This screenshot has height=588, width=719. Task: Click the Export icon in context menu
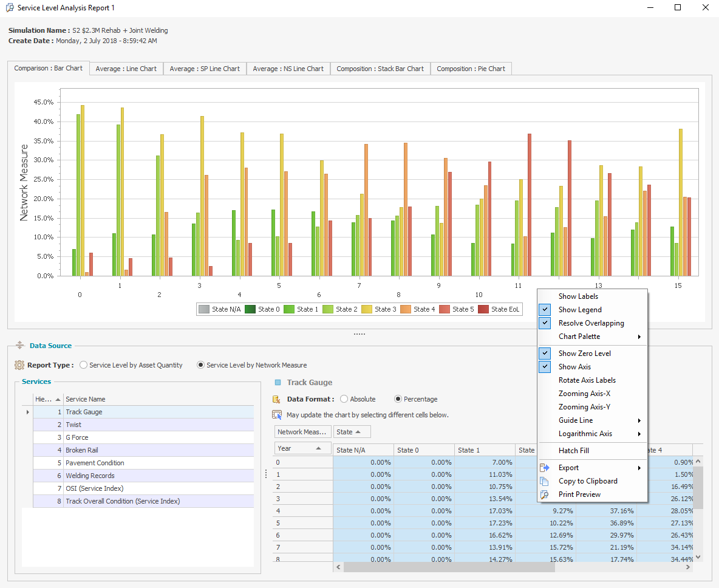click(x=545, y=468)
